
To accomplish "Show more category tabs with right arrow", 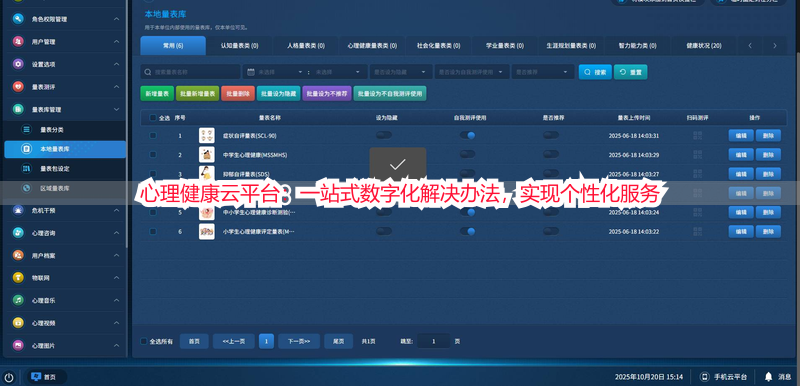I will 774,45.
